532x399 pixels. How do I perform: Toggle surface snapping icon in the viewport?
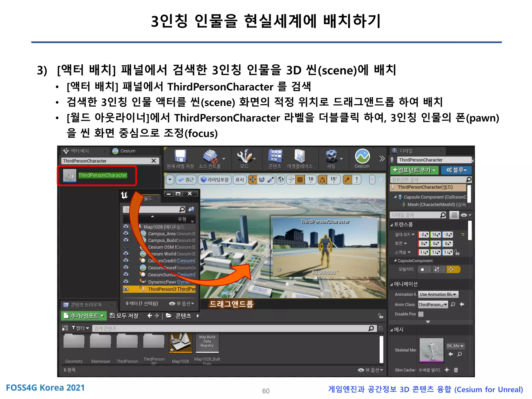pos(291,179)
